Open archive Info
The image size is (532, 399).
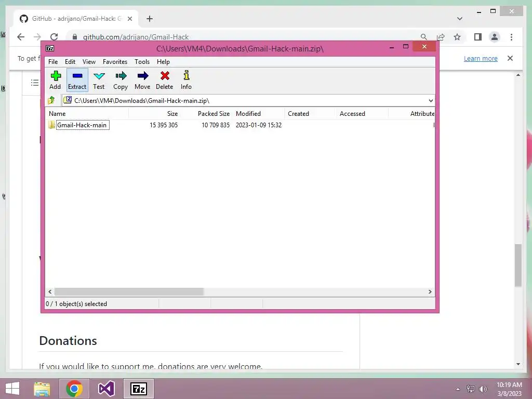tap(186, 80)
